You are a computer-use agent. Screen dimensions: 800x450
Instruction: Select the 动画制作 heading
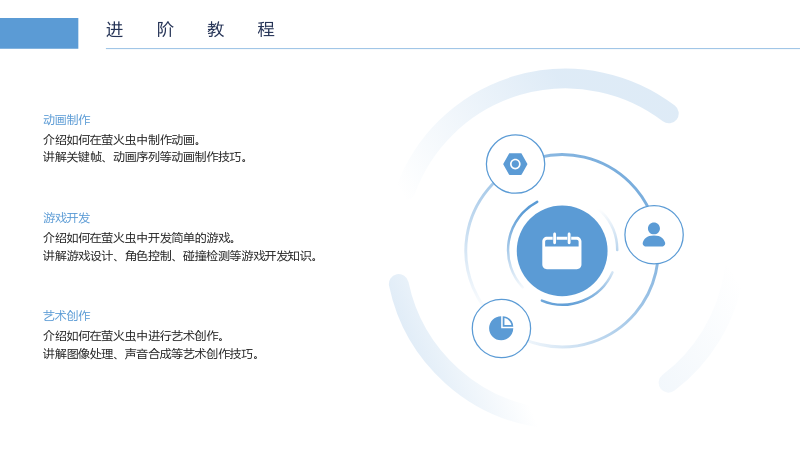click(x=67, y=120)
